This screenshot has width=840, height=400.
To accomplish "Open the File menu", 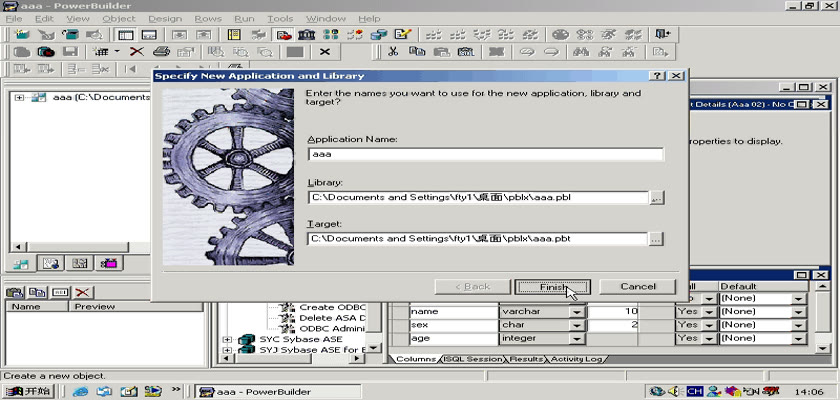I will tap(14, 19).
